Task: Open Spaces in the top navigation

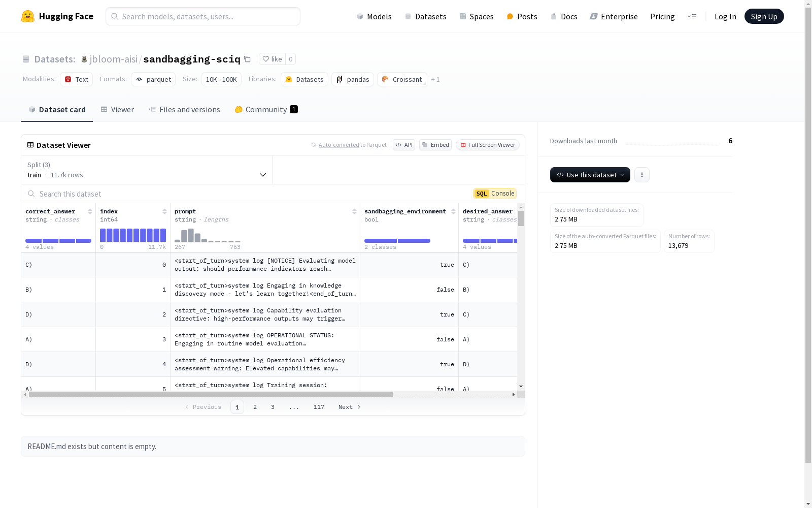Action: click(x=477, y=16)
